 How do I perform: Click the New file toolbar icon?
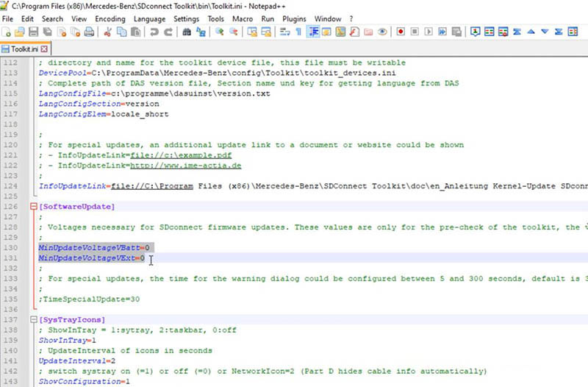point(6,32)
